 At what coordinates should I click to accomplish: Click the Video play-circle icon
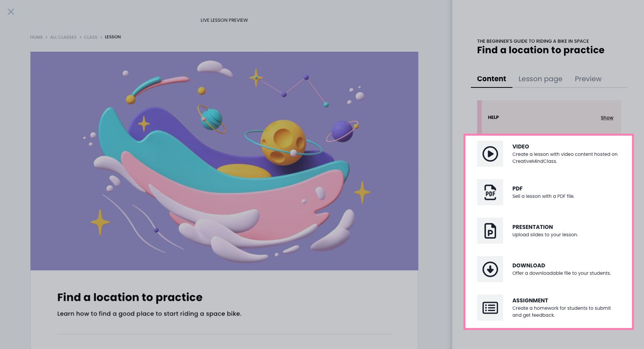coord(490,154)
